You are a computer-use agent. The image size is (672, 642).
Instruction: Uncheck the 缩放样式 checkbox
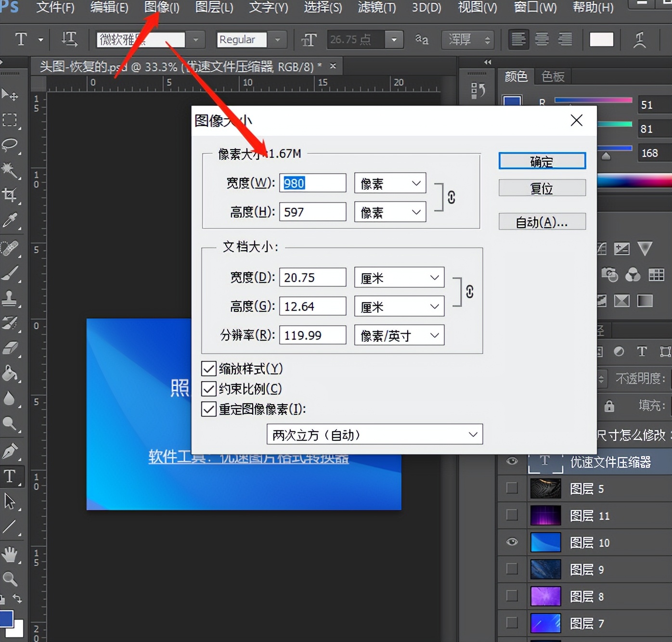(208, 369)
